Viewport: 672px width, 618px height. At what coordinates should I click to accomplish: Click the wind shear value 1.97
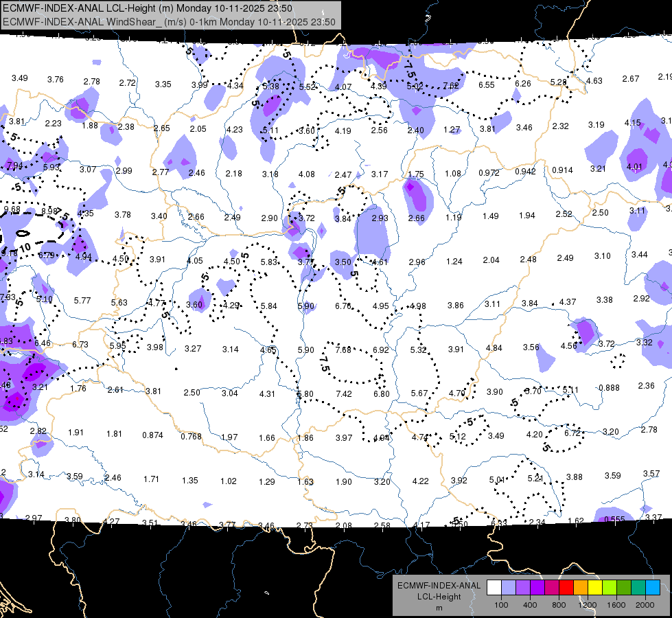(x=229, y=437)
